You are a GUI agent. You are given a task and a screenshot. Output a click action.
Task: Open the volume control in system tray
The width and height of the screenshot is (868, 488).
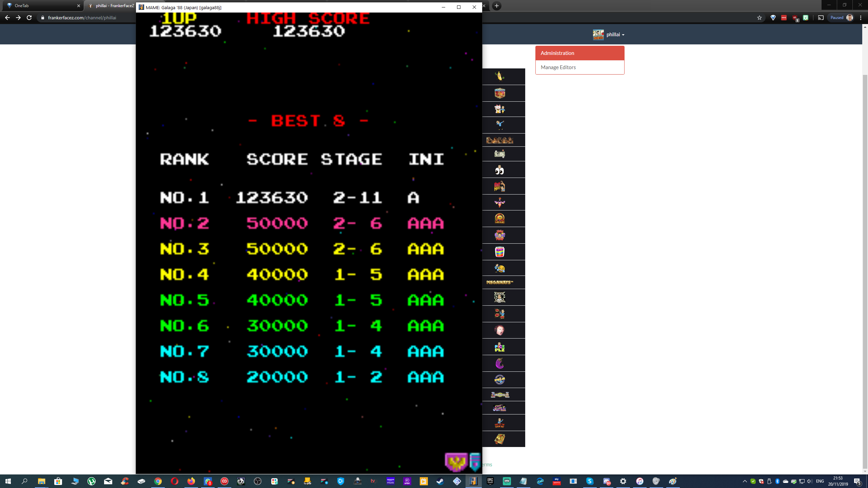[810, 481]
